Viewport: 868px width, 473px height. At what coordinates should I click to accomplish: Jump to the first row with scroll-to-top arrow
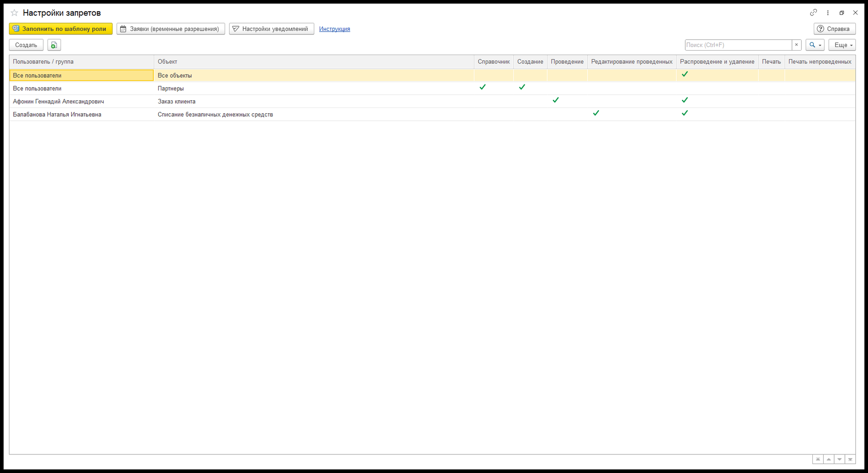818,459
